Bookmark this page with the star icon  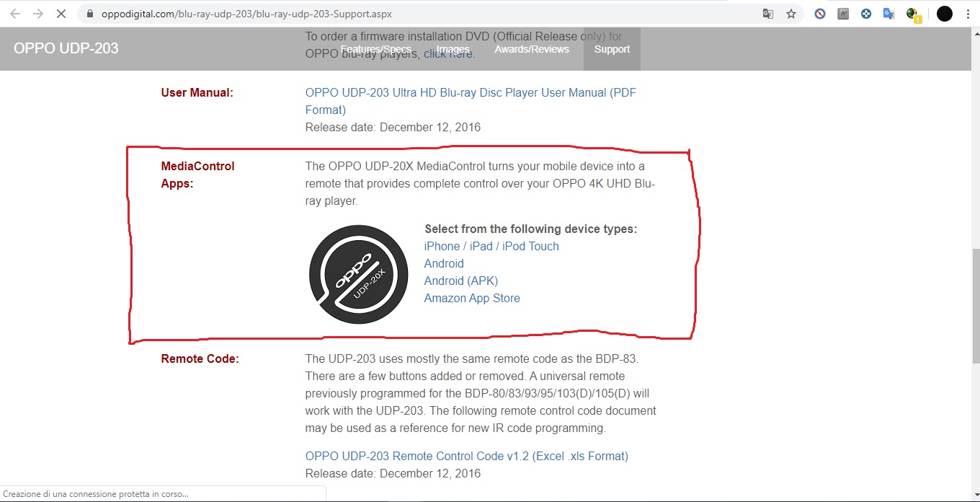click(791, 14)
